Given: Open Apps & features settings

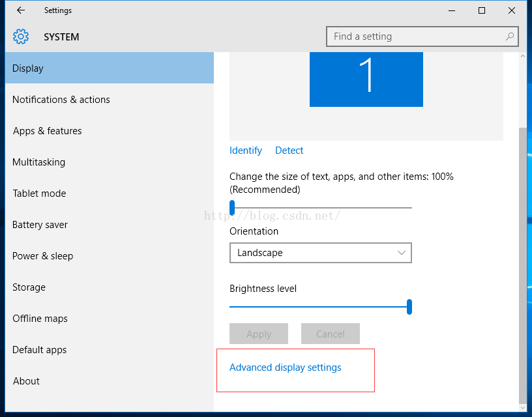Looking at the screenshot, I should coord(110,130).
